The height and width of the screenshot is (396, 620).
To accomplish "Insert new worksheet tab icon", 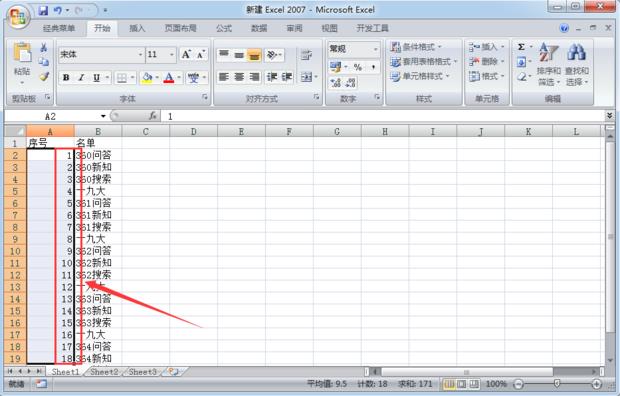I will point(174,371).
